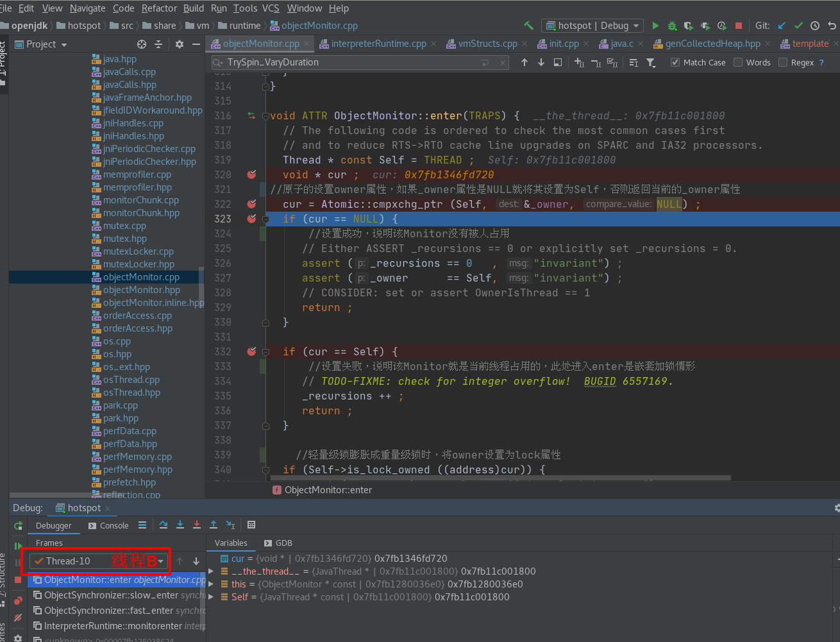Stop the process via top toolbar stop icon

coord(739,26)
